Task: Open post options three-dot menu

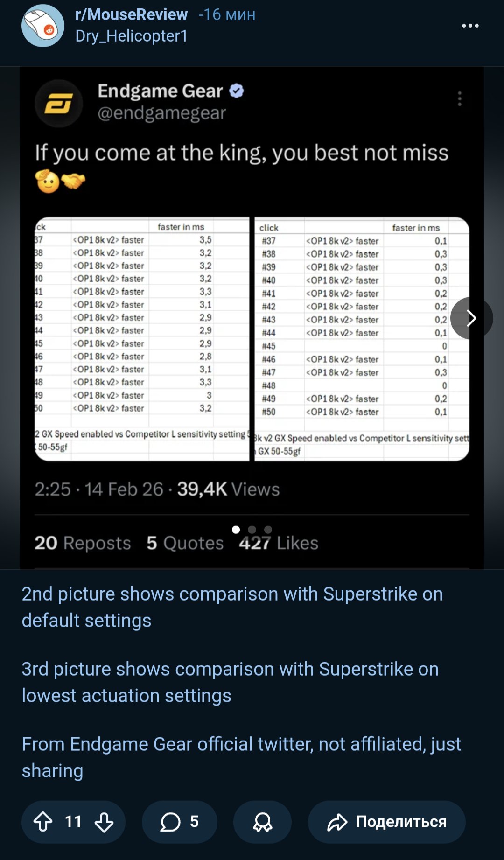Action: tap(470, 26)
